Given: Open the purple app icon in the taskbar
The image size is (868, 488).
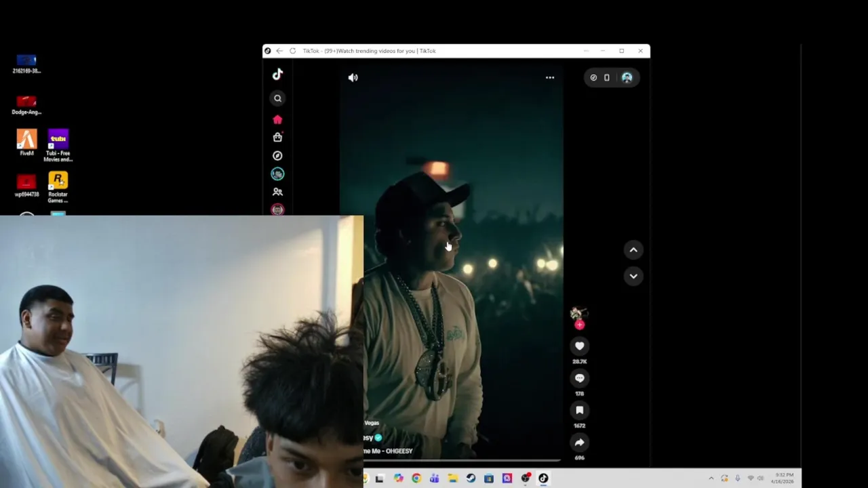Looking at the screenshot, I should [x=507, y=479].
